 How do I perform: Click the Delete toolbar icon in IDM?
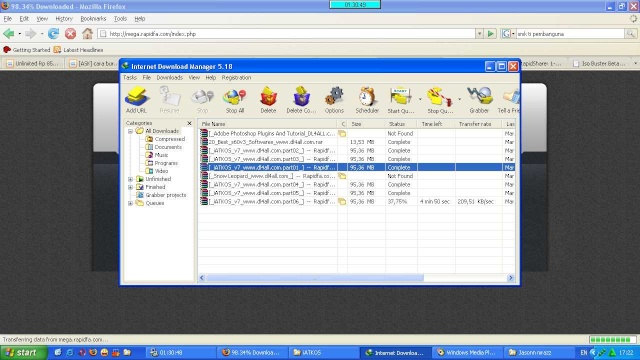coord(268,100)
